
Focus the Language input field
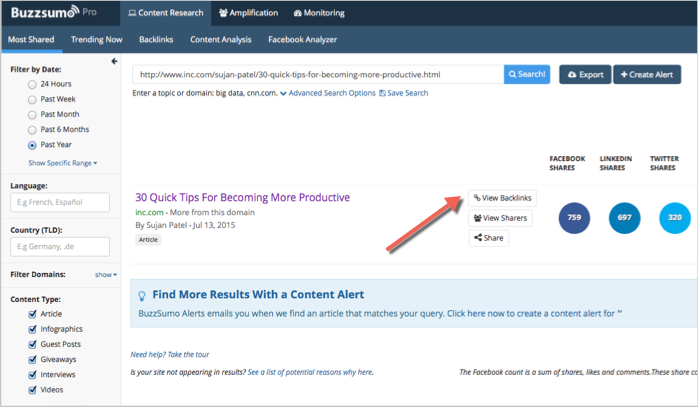tap(60, 202)
